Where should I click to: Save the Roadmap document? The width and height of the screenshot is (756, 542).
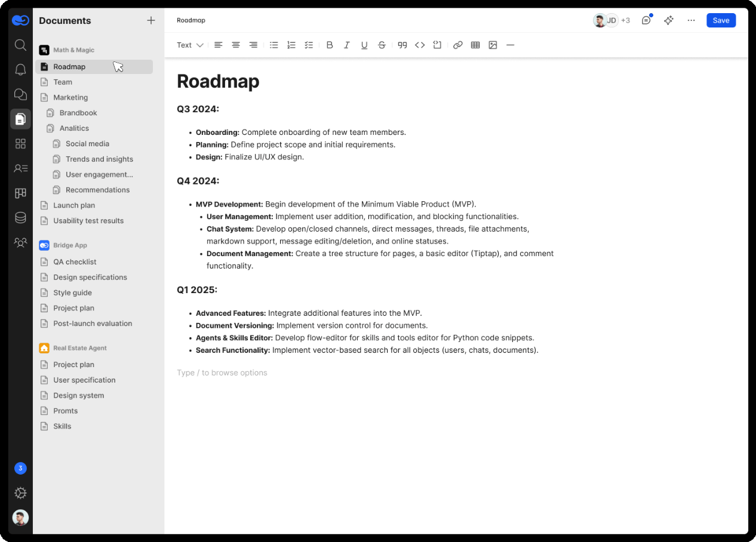721,20
